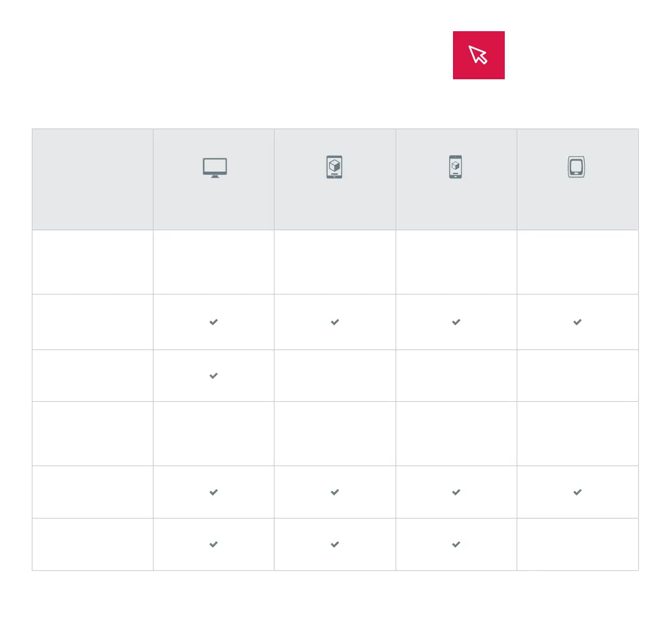Viewport: 672px width, 619px height.
Task: Select the desktop monitor icon in table header
Action: coord(214,168)
